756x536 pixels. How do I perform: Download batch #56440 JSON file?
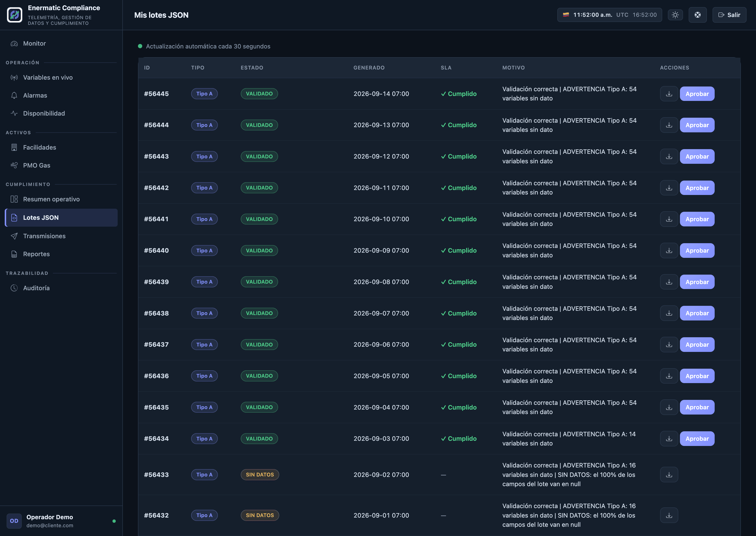click(x=669, y=251)
